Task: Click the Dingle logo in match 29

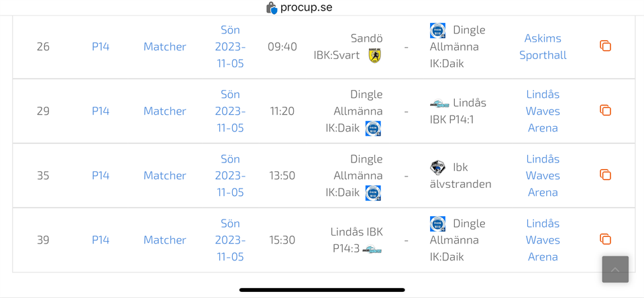Action: coord(373,128)
